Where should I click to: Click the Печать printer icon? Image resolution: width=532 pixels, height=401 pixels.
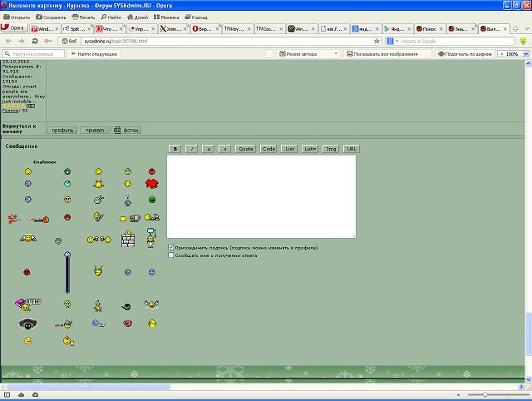point(75,17)
